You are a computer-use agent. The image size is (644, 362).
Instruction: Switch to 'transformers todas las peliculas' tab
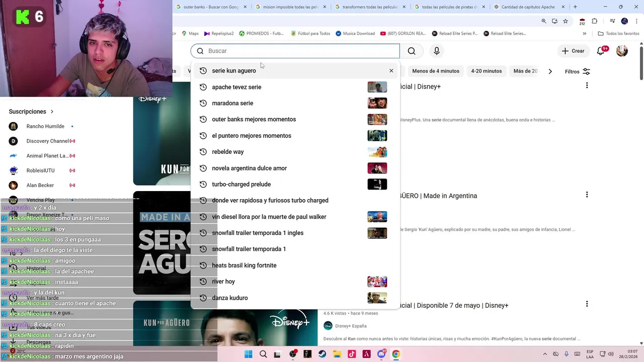[x=370, y=7]
